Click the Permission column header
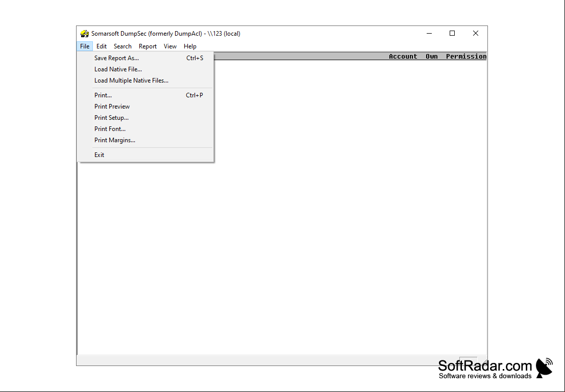This screenshot has width=565, height=392. coord(466,56)
